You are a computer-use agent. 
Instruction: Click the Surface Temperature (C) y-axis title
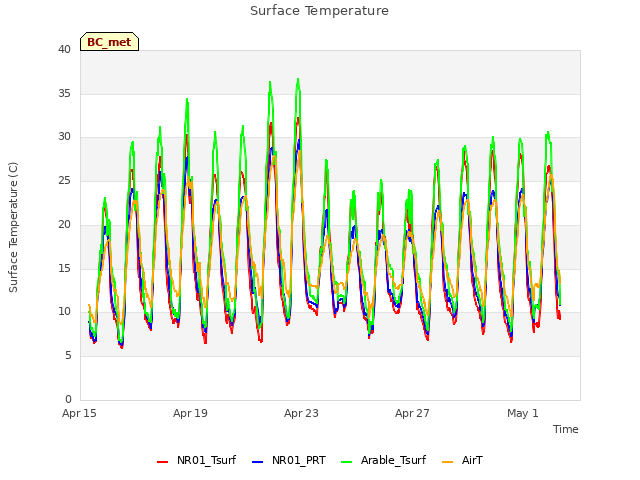click(x=13, y=227)
